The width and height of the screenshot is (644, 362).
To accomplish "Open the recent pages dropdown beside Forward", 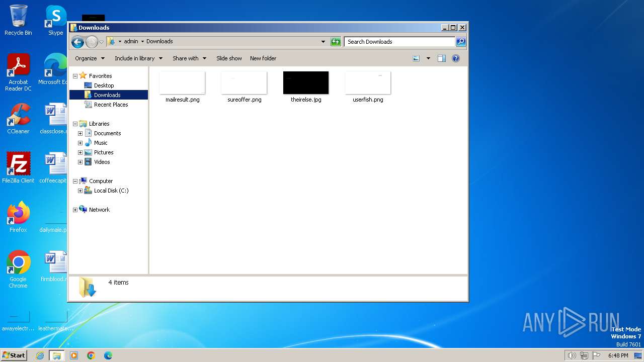I will [101, 42].
